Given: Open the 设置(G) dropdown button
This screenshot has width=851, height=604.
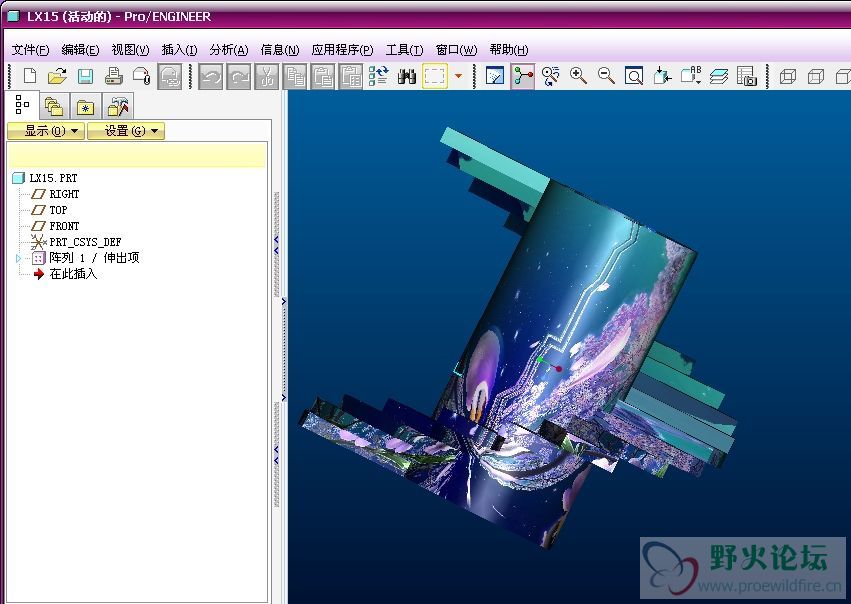Looking at the screenshot, I should 126,131.
